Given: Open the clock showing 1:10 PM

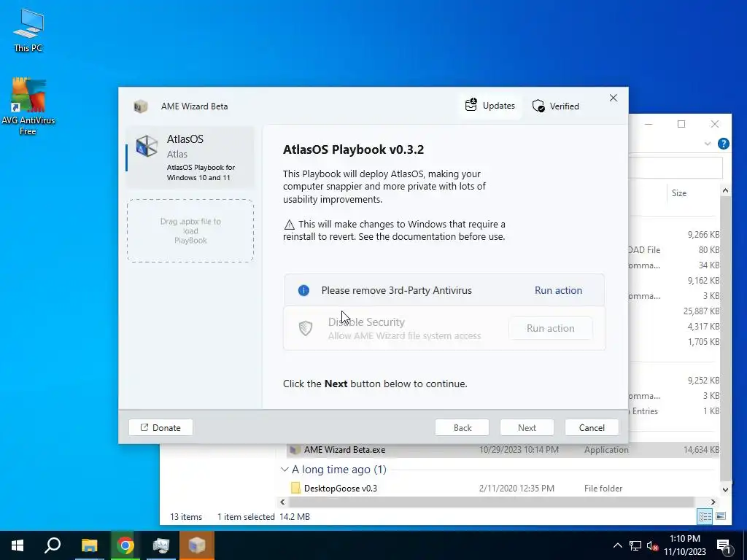Looking at the screenshot, I should (x=685, y=545).
